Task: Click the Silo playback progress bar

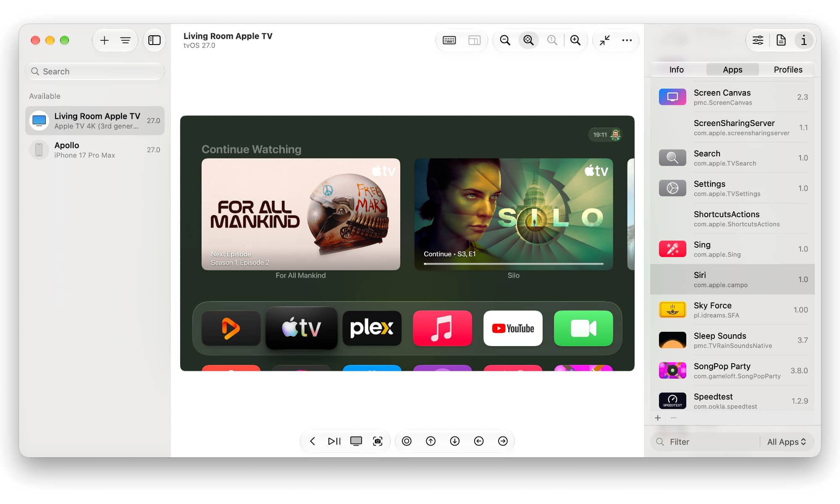Action: click(x=514, y=264)
